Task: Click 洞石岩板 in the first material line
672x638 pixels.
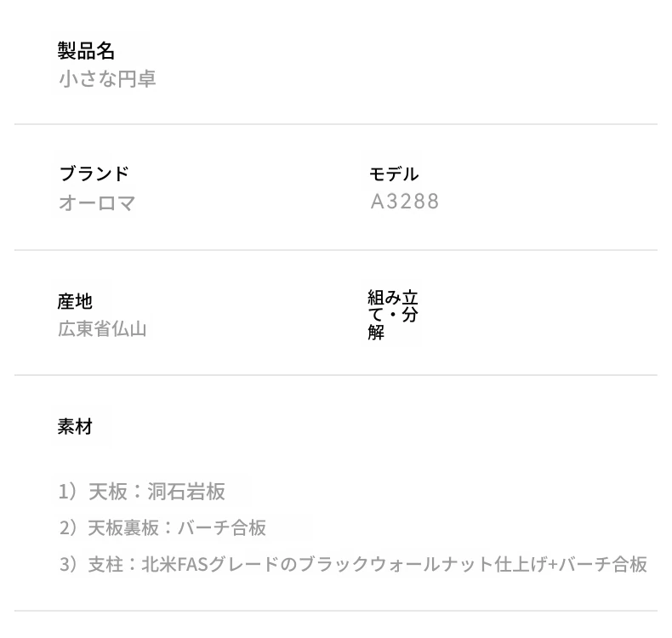Action: 186,492
